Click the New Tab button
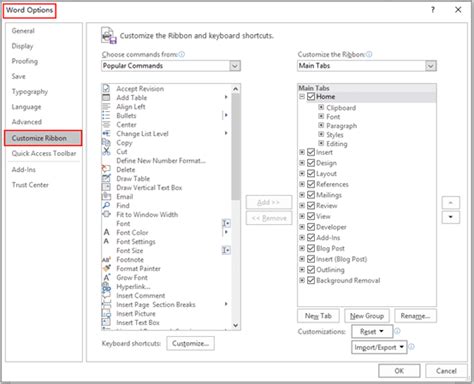Screen dimensions: 474x384 (318, 316)
